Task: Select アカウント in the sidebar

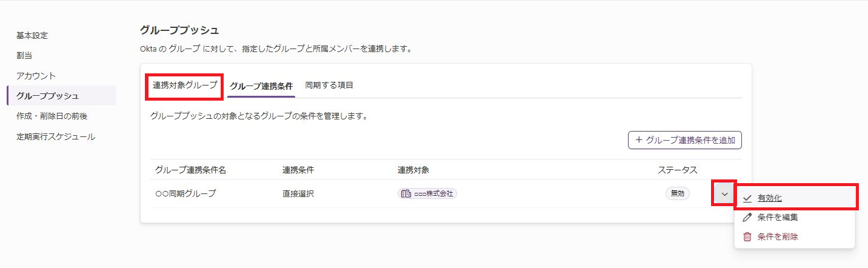Action: [36, 76]
